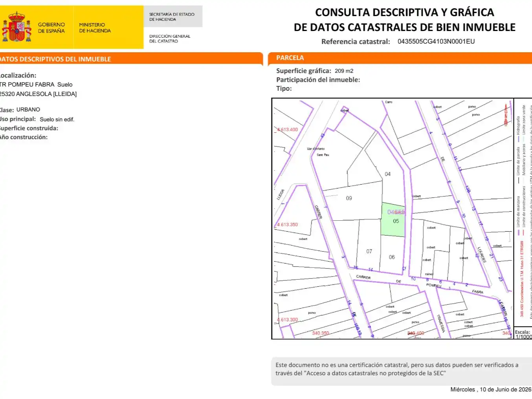Click the LOURDES street label on map

pyautogui.click(x=482, y=254)
